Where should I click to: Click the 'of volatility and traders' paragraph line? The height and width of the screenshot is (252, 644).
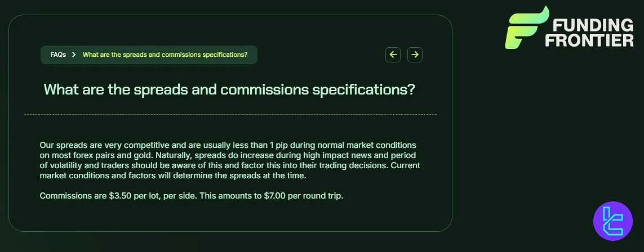point(90,165)
